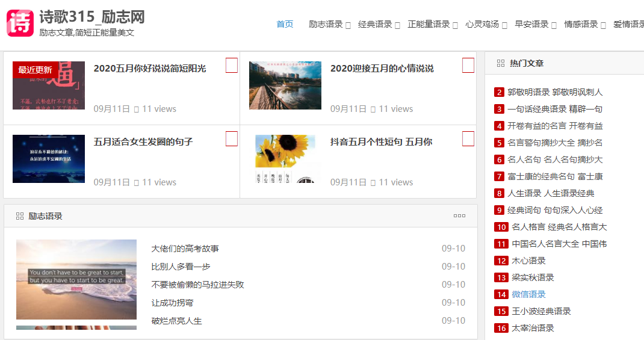Viewport: 644px width, 340px height.
Task: Open more via three-squares icon in 励志语录
Action: (x=459, y=215)
